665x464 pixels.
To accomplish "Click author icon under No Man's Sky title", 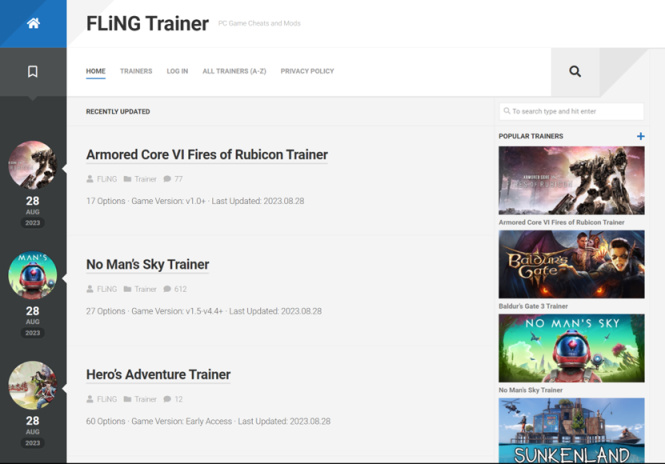I will (90, 289).
